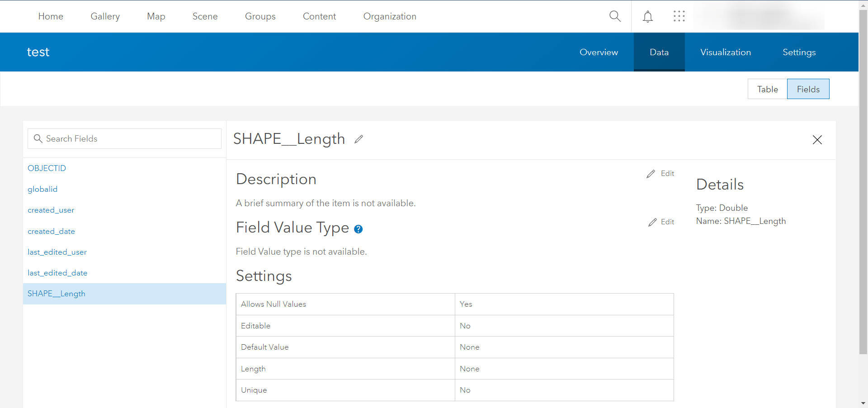The image size is (868, 408).
Task: Show Field Value Type help tooltip
Action: click(x=359, y=229)
